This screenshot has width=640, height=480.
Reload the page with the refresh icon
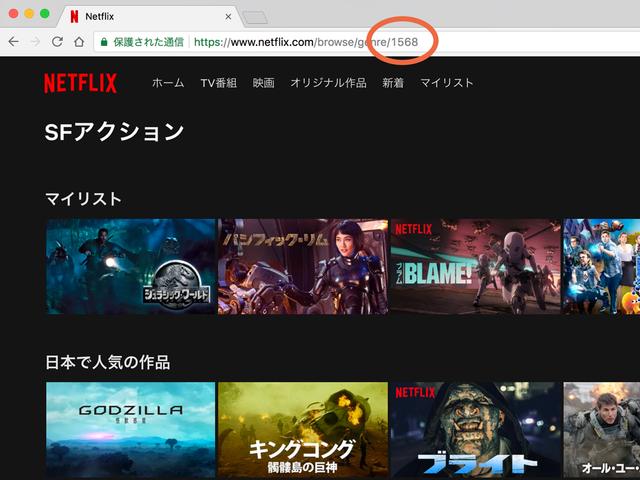click(57, 42)
